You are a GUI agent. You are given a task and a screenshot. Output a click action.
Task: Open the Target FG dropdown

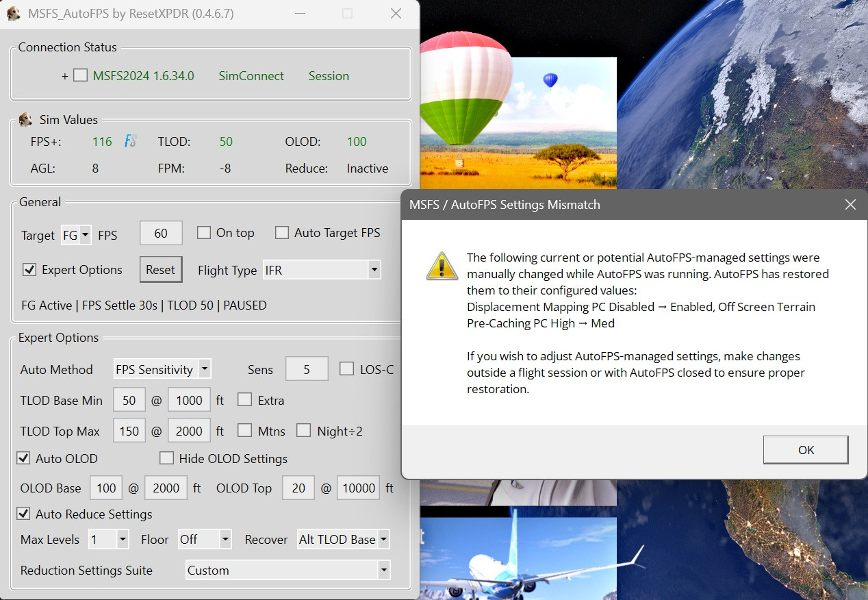point(76,235)
